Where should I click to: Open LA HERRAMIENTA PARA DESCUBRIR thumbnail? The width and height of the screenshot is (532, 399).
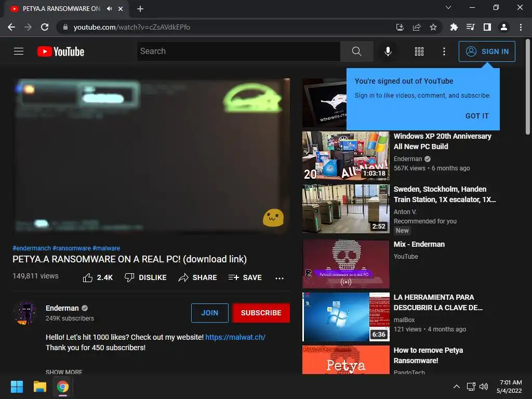coord(345,317)
